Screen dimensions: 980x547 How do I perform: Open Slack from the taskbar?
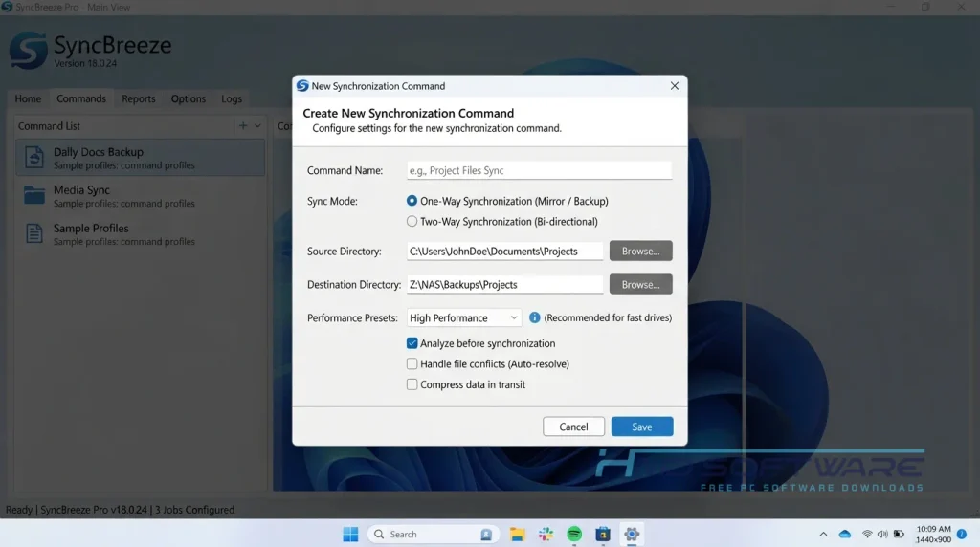point(546,534)
